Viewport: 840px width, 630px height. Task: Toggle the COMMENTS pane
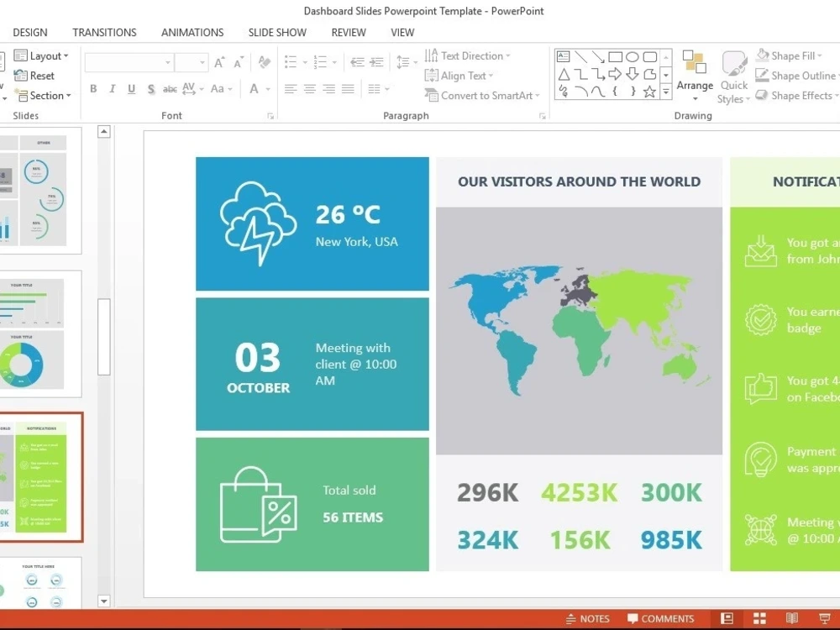coord(660,619)
